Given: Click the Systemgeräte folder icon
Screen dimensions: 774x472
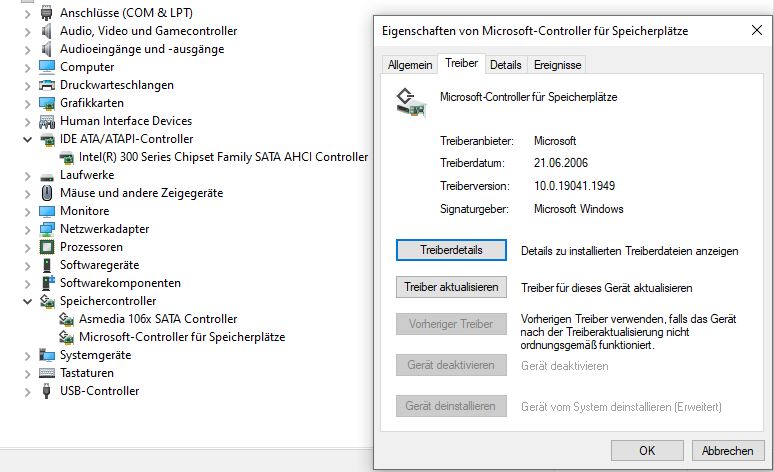Looking at the screenshot, I should (x=46, y=355).
